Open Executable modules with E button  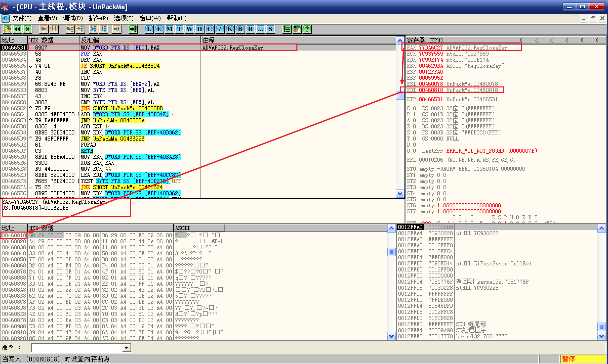159,29
